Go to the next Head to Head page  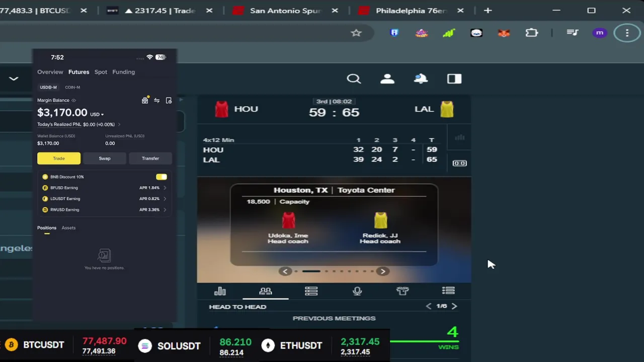tap(454, 306)
